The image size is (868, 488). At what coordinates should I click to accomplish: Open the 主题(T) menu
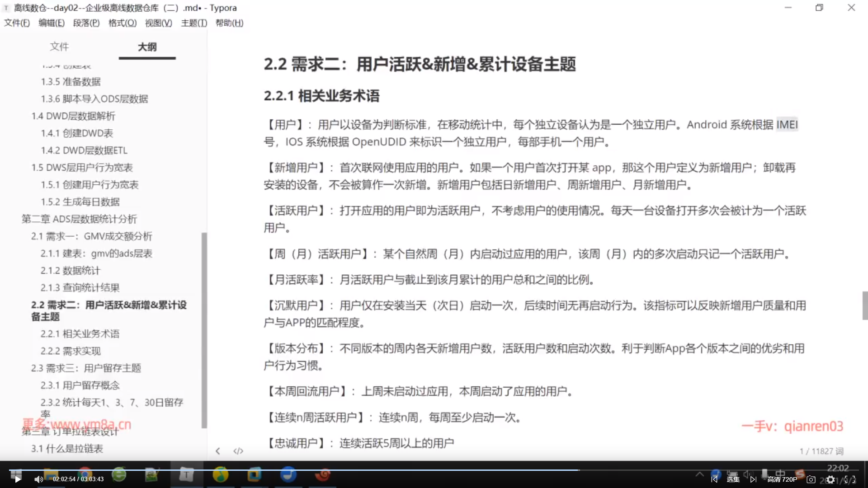(193, 23)
